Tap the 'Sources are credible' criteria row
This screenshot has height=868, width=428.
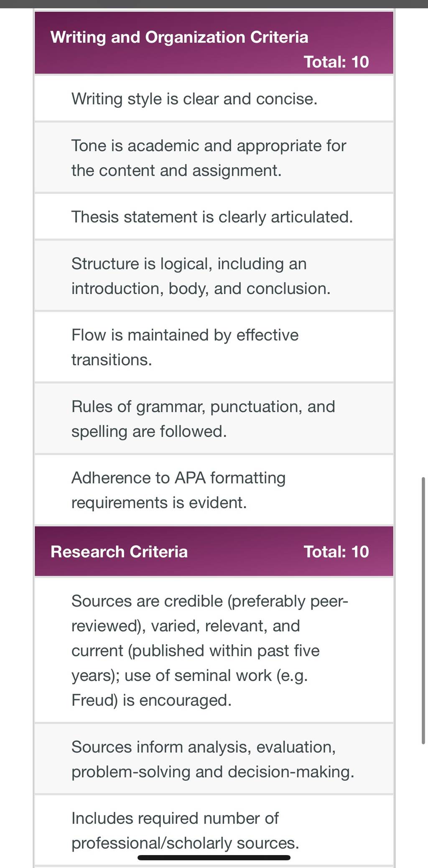coord(214,650)
